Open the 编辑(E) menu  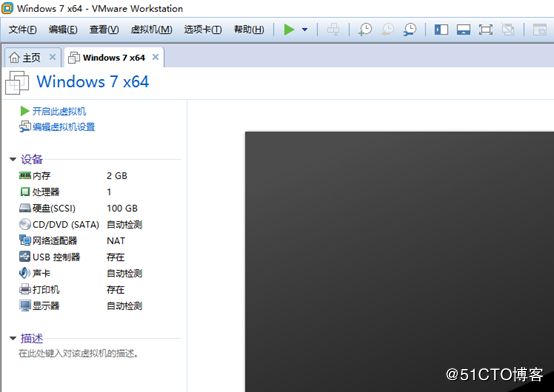[63, 30]
